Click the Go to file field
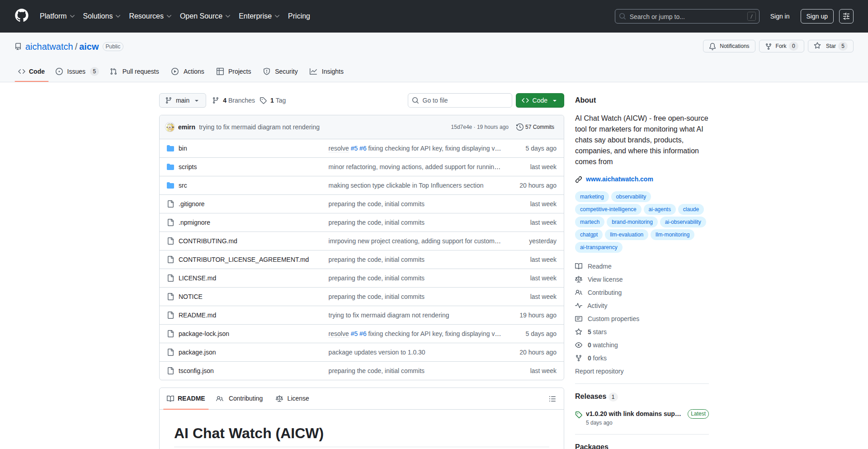The width and height of the screenshot is (868, 449). (x=460, y=100)
